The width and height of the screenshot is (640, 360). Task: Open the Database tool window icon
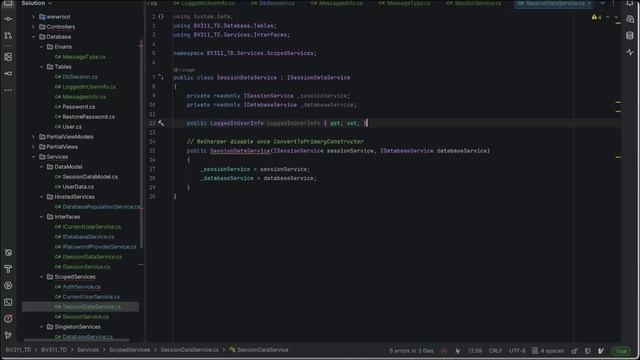[x=630, y=36]
